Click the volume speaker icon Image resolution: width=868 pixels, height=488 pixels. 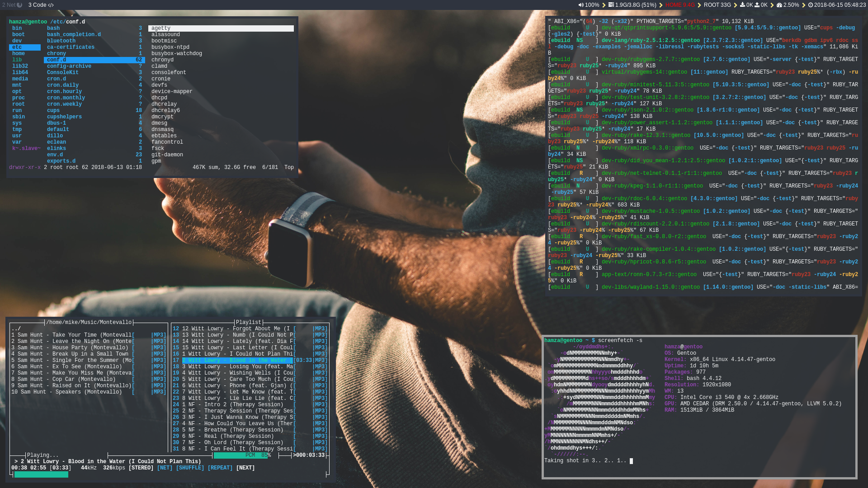coord(581,5)
